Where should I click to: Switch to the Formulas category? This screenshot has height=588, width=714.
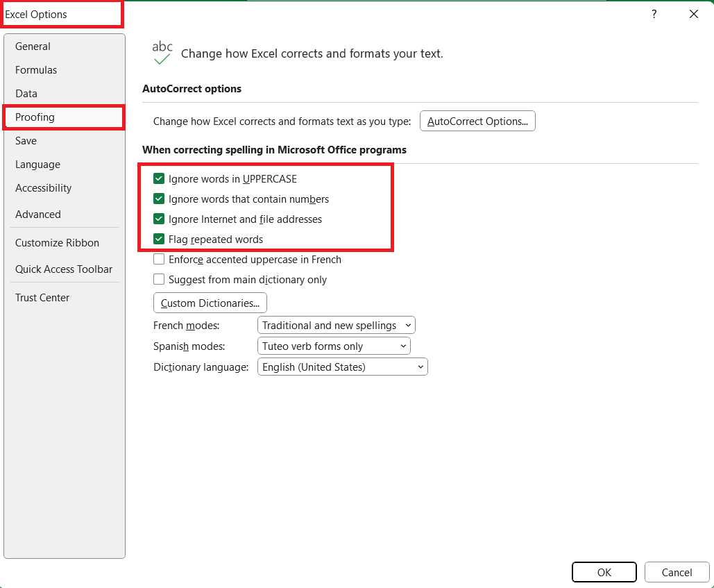65,70
